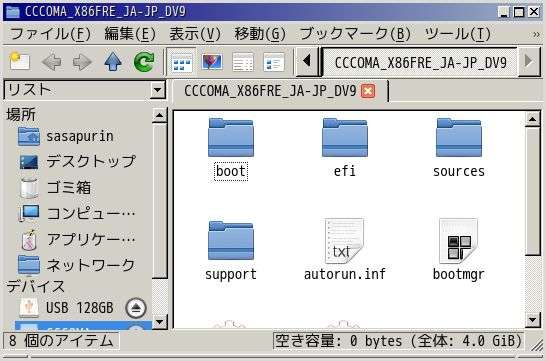Open the ファイル(F) menu
Screen dimensions: 546x361
click(x=50, y=34)
